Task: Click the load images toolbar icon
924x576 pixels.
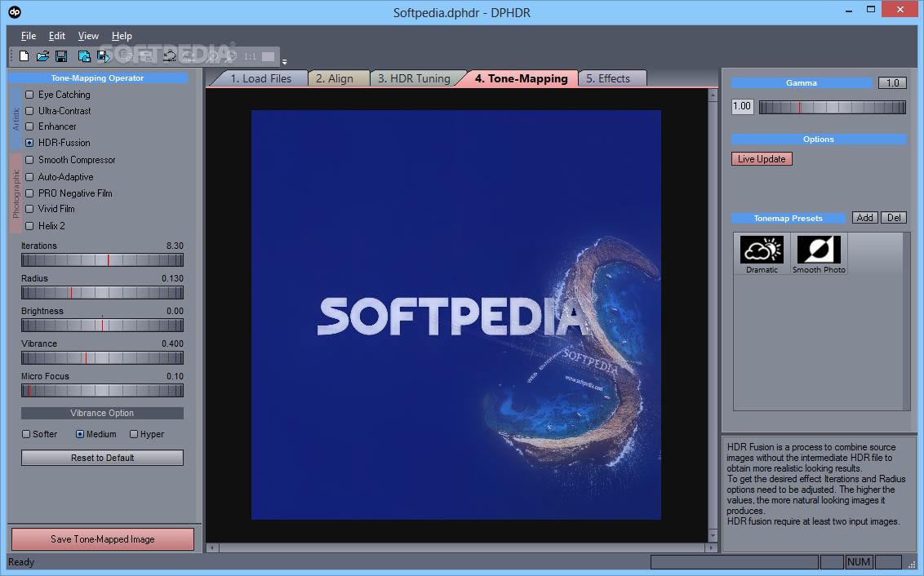Action: pos(84,56)
